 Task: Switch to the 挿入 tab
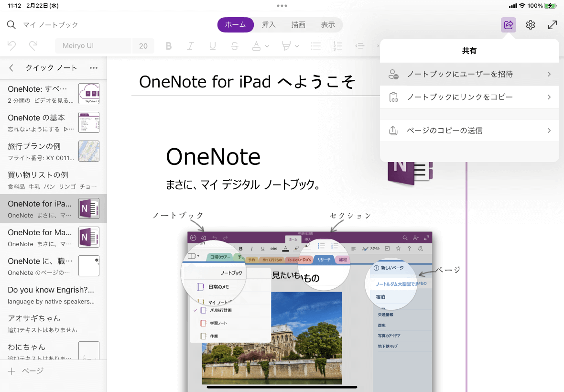269,25
